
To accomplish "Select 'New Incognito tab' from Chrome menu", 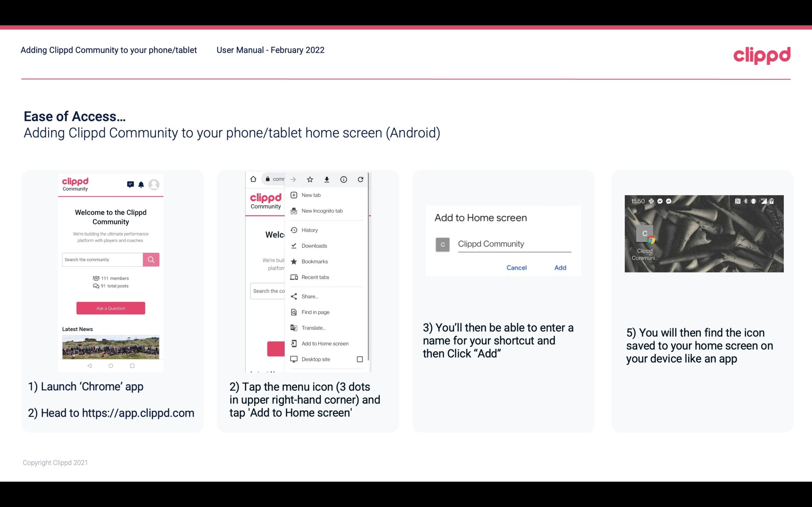I will click(322, 211).
